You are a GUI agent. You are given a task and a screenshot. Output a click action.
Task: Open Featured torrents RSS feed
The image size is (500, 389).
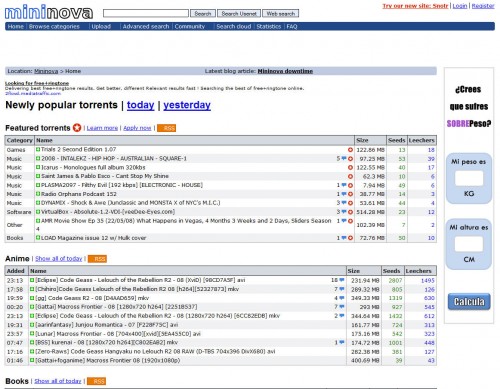(167, 128)
